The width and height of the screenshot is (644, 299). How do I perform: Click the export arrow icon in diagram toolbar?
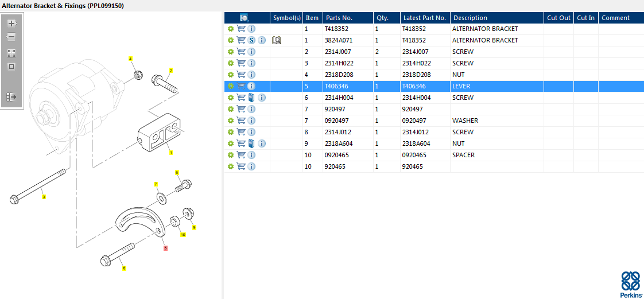pyautogui.click(x=11, y=97)
